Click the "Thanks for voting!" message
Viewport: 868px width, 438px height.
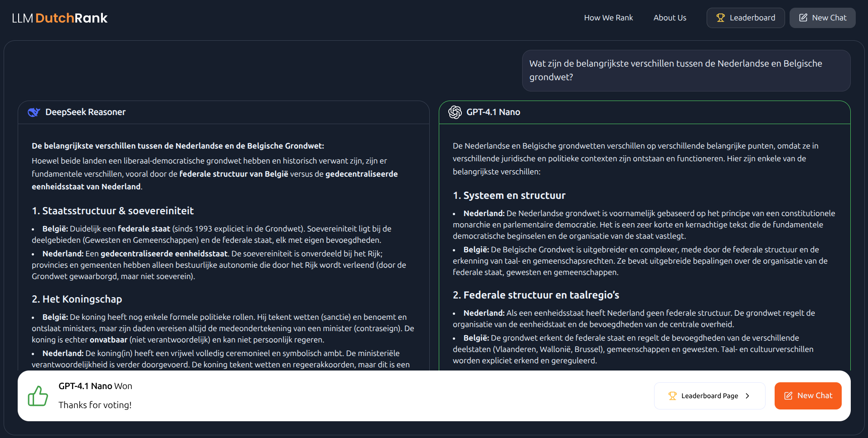(x=95, y=405)
